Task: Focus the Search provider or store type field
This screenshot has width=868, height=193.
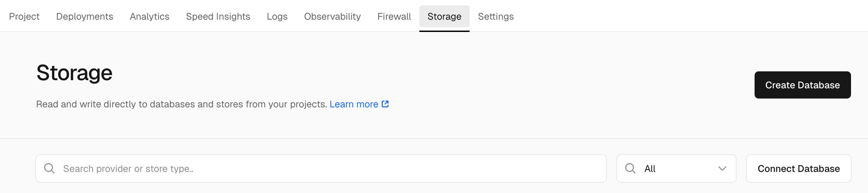Action: click(321, 169)
